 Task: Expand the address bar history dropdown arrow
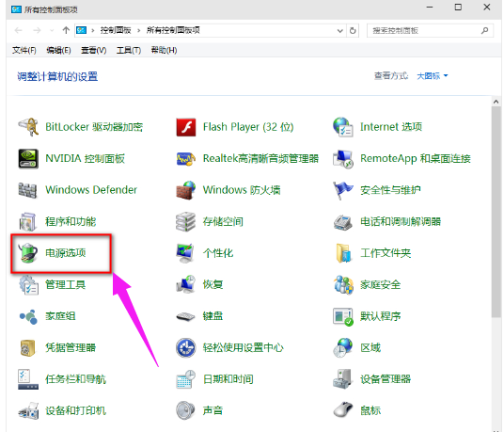point(339,30)
